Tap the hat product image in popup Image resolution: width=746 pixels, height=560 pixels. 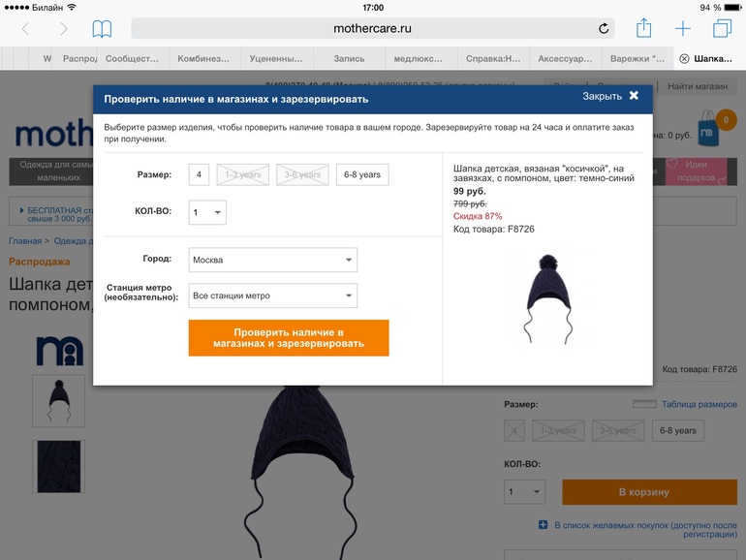pyautogui.click(x=548, y=298)
